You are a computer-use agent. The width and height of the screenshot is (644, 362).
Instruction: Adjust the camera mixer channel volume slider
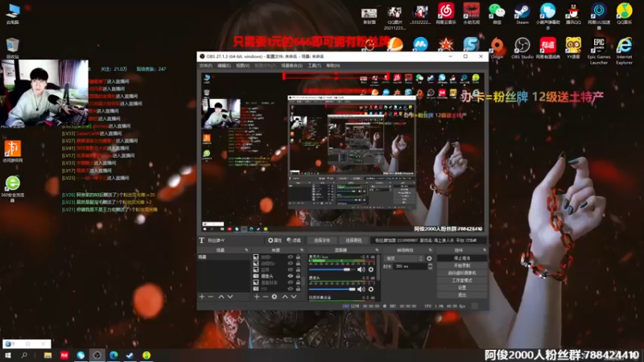(332, 290)
